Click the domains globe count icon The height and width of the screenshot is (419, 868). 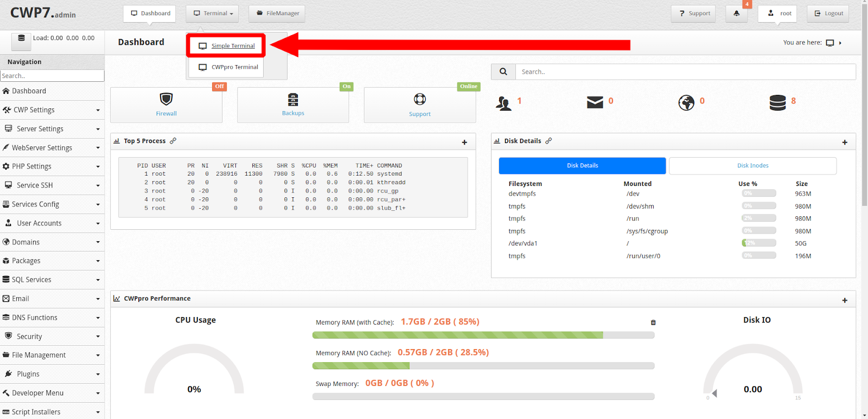686,102
